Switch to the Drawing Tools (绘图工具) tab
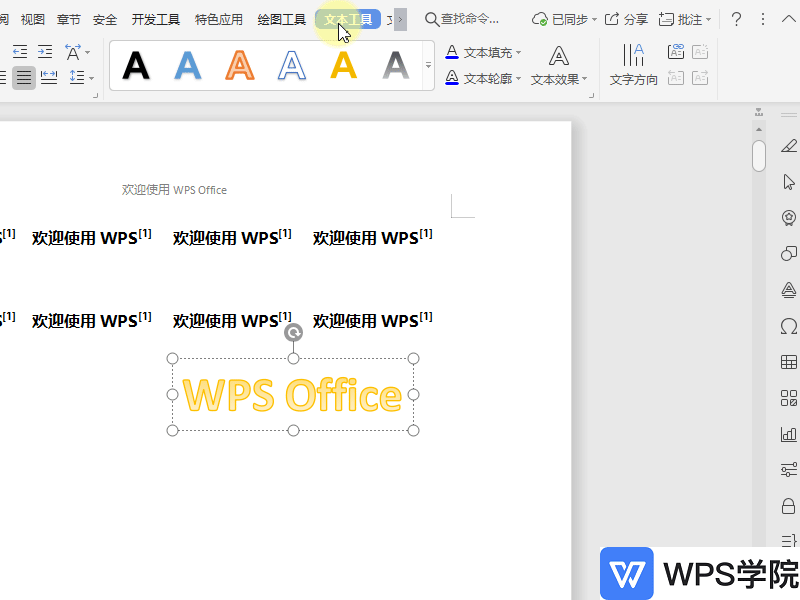The width and height of the screenshot is (800, 600). [x=281, y=19]
